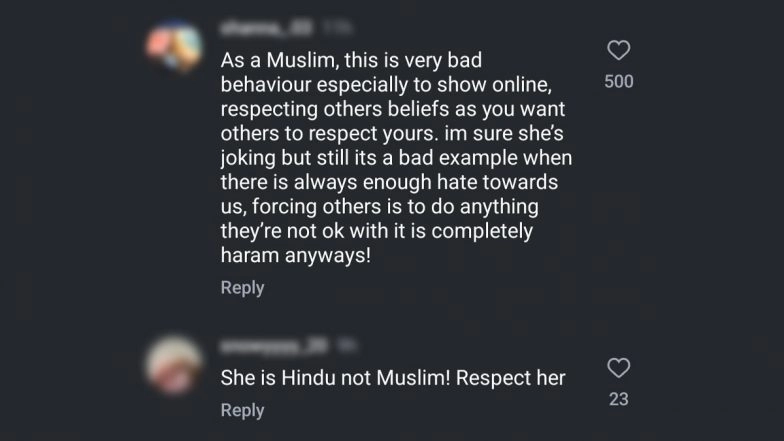This screenshot has width=784, height=441.
Task: Click the line "joking but still its a bad example when"
Action: click(x=396, y=158)
